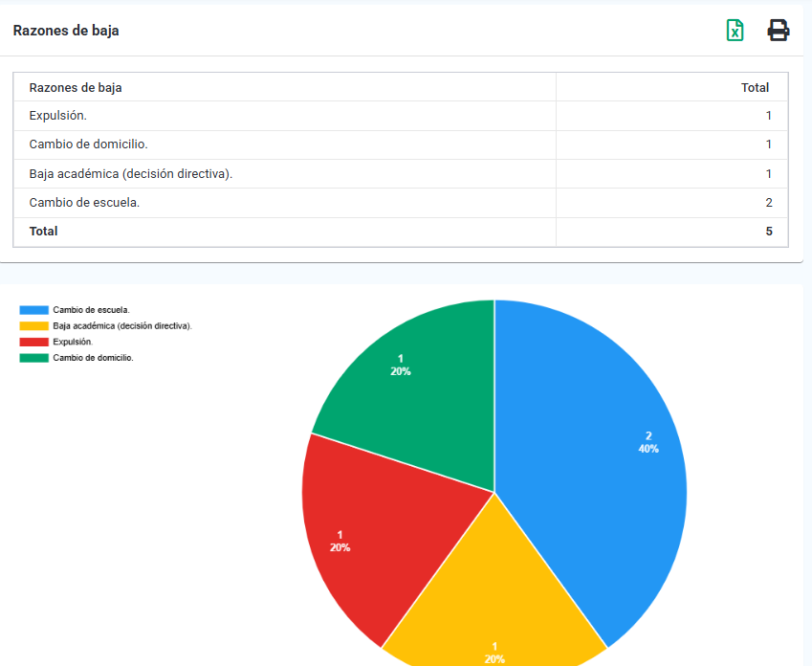The width and height of the screenshot is (812, 666).
Task: Toggle the yellow Baja académica legend swatch
Action: [x=33, y=326]
